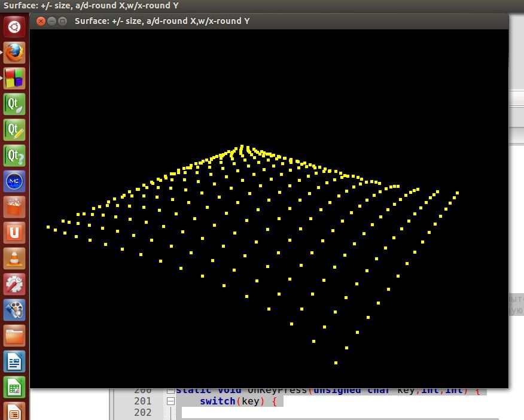The width and height of the screenshot is (524, 420).
Task: Open the Files folder icon in the dock
Action: coord(14,336)
